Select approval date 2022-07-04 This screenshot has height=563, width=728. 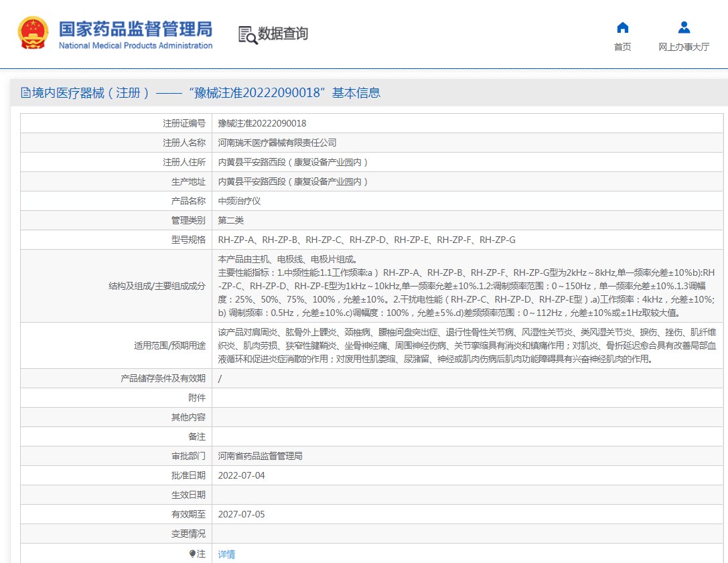(241, 475)
